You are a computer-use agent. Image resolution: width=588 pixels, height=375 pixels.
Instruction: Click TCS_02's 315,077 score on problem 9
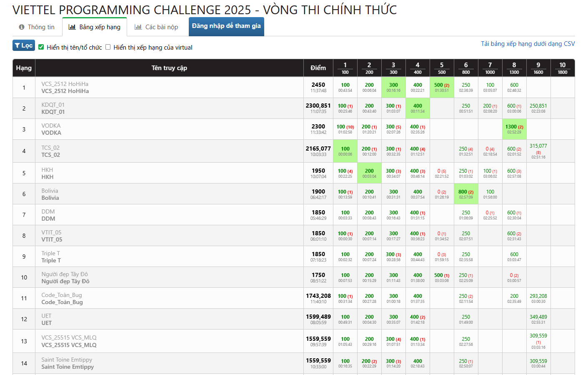pyautogui.click(x=538, y=151)
